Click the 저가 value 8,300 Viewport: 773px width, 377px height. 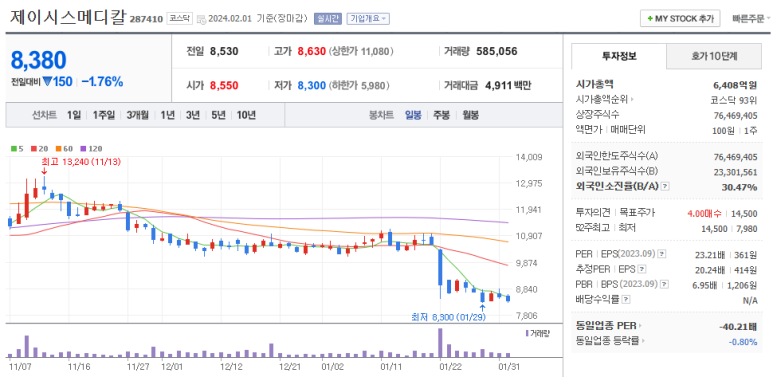point(312,86)
